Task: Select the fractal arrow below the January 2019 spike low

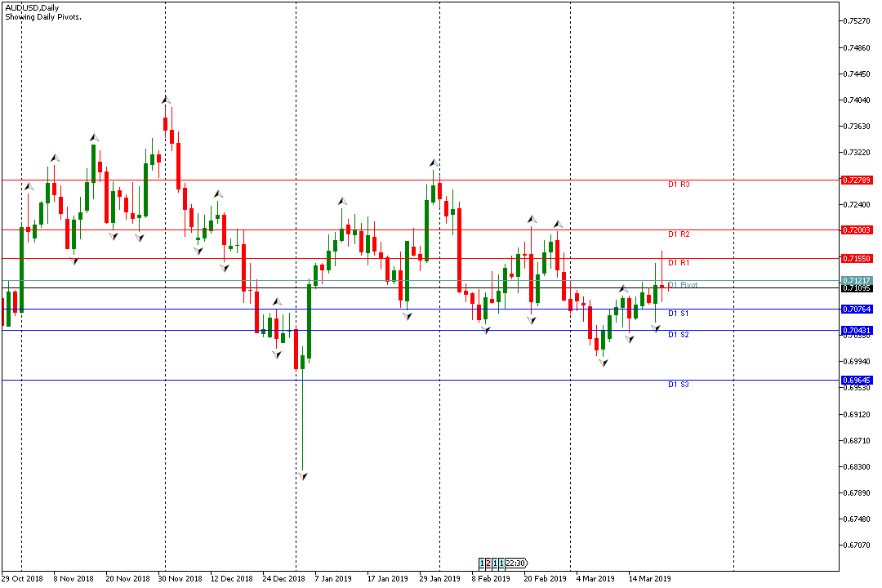Action: coord(303,477)
